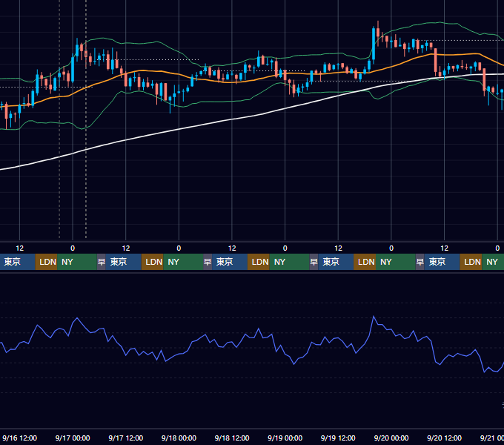Click the 東京 session block above 9/19 12:00
The image size is (504, 445).
[x=336, y=262]
